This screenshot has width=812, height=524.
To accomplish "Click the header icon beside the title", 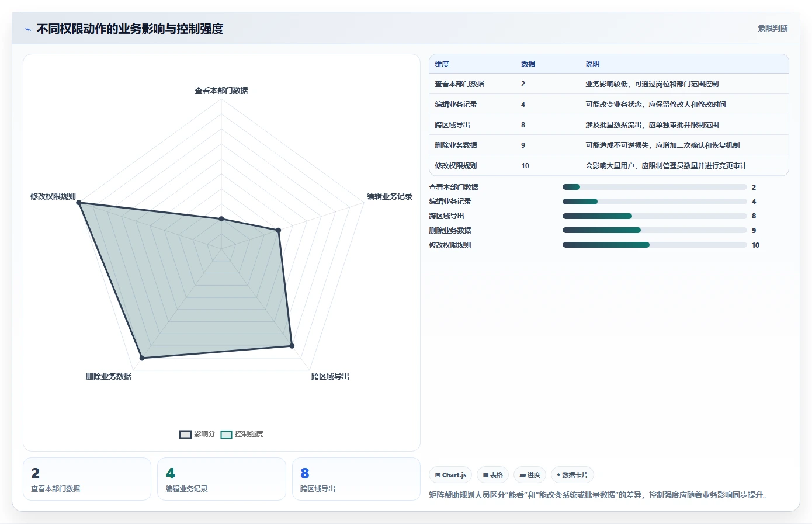I will click(x=27, y=29).
